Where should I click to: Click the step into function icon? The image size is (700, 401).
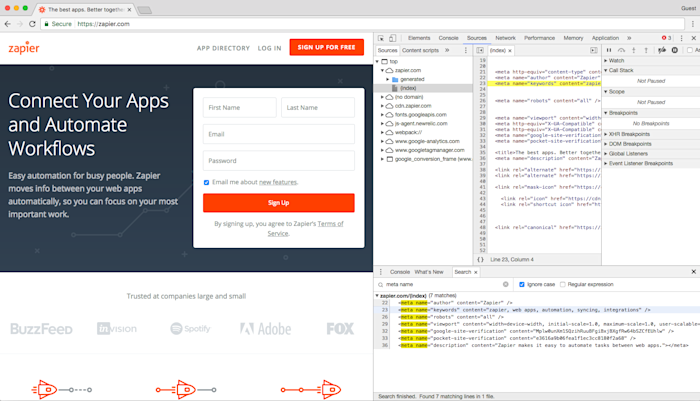633,50
